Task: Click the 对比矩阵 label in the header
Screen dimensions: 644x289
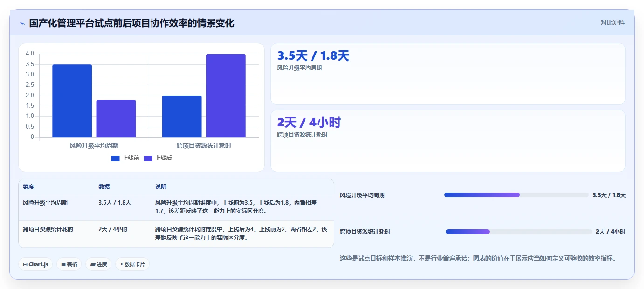Action: click(x=612, y=22)
